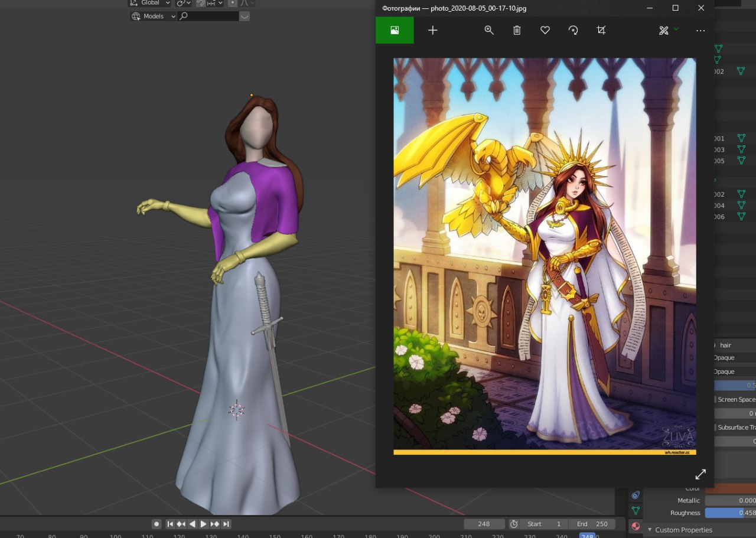Screen dimensions: 756x538
Task: Select the crop tool in Photos toolbar
Action: (x=601, y=30)
